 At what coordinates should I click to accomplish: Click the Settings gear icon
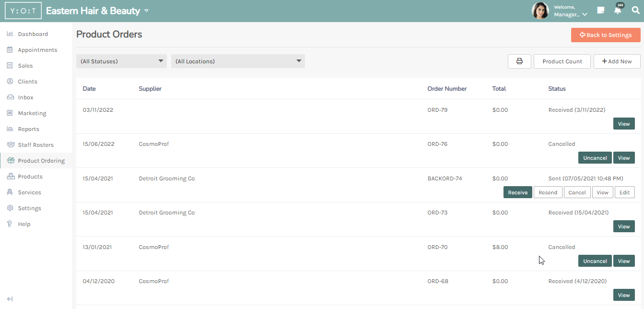(10, 208)
